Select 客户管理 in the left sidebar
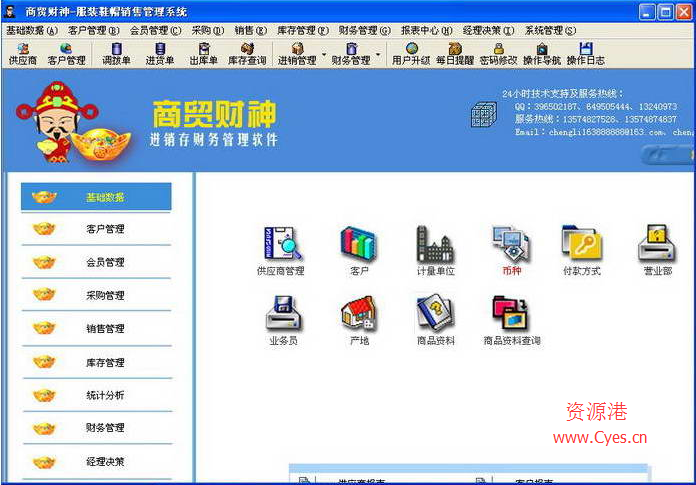696x485 pixels. [96, 229]
